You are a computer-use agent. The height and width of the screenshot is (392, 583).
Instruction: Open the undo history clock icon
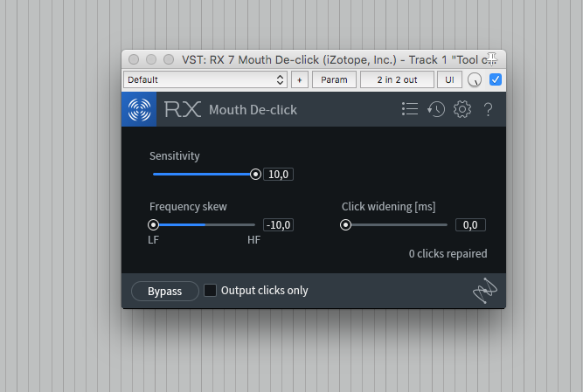[436, 109]
